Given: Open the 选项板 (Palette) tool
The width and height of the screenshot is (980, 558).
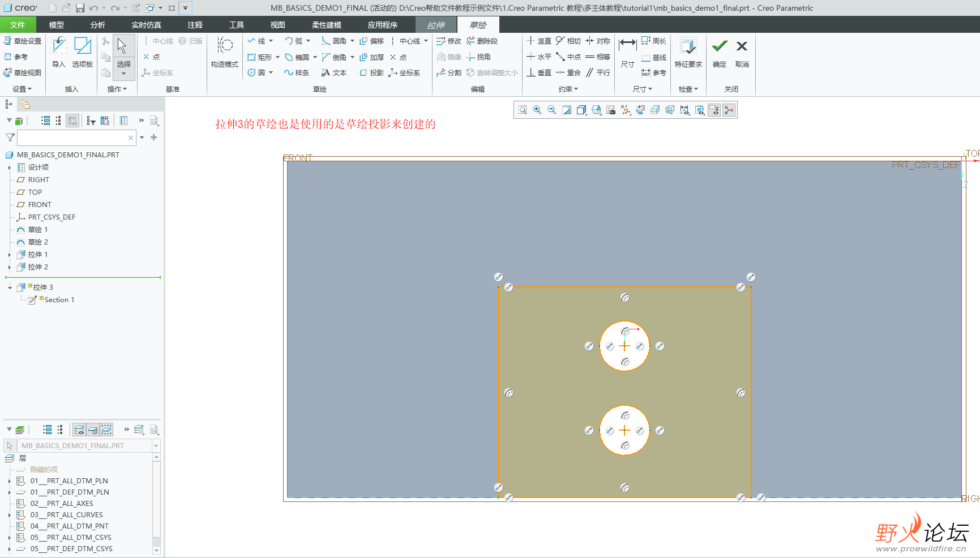Looking at the screenshot, I should [x=83, y=52].
